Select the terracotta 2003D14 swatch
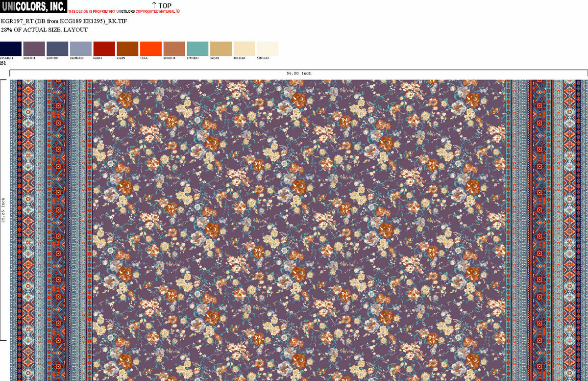This screenshot has height=381, width=588. (x=174, y=49)
